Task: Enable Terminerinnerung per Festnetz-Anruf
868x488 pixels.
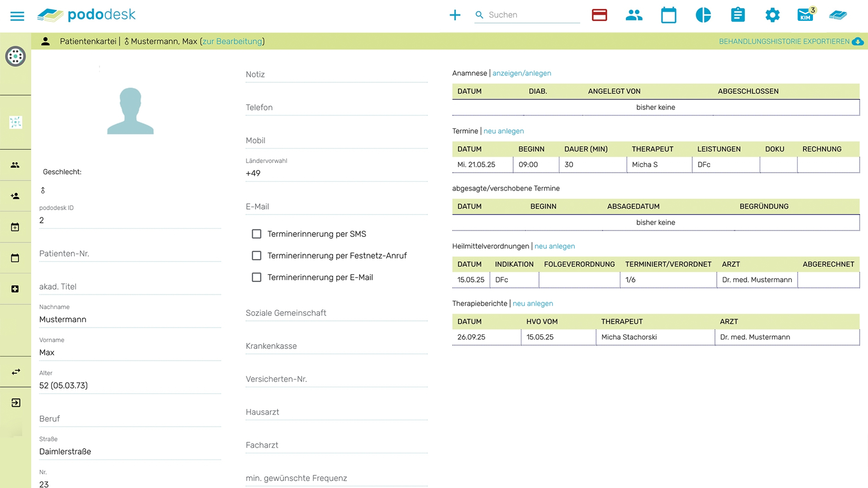Action: pos(257,256)
